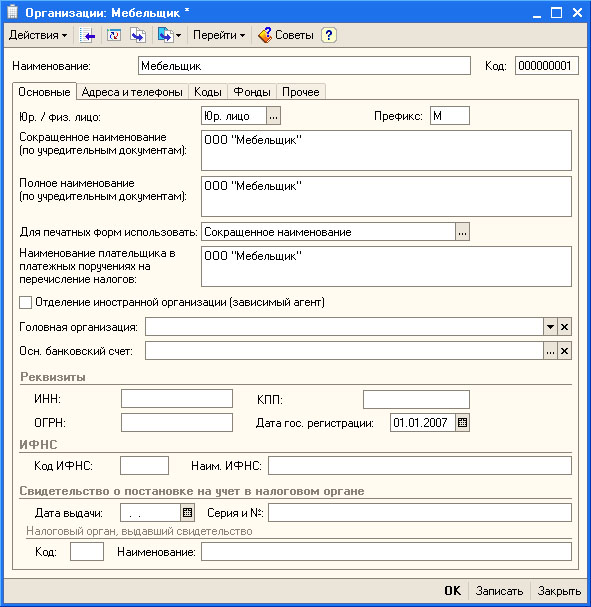This screenshot has width=591, height=607.
Task: Open calendar for Дата гос. регистрации
Action: [x=462, y=422]
